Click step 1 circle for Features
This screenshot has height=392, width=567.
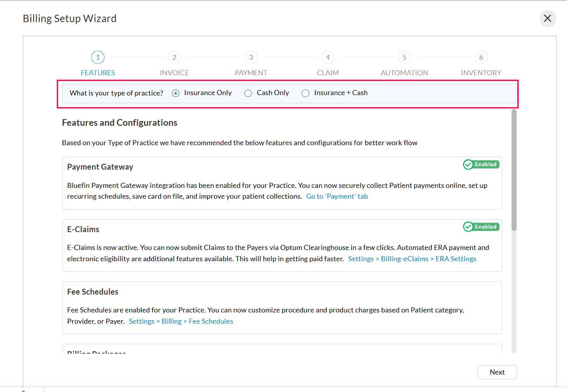coord(98,57)
